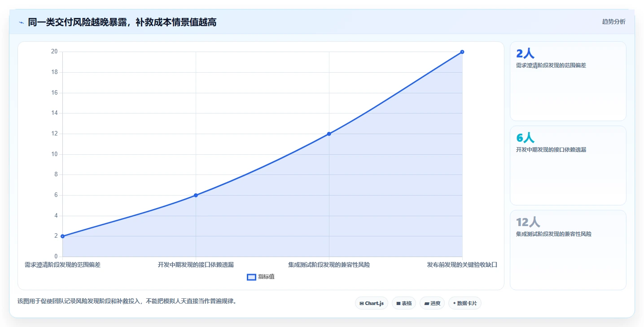This screenshot has width=644, height=327.
Task: Toggle the 指标值 legend entry
Action: 261,277
